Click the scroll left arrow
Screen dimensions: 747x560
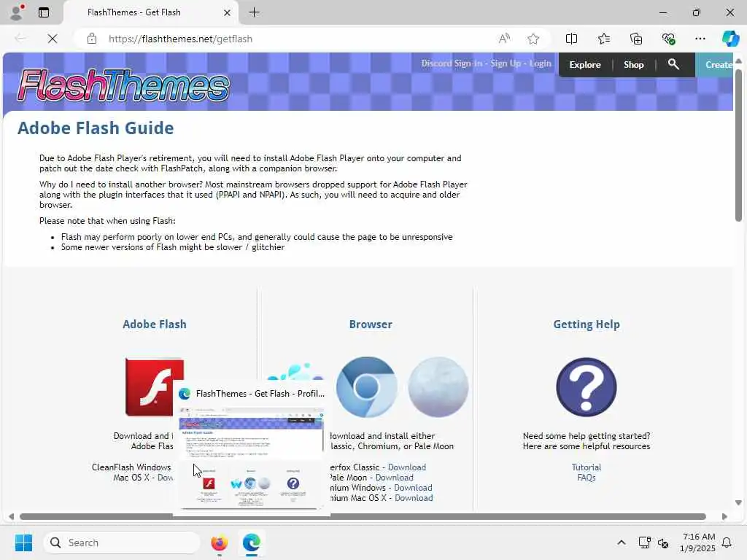pyautogui.click(x=11, y=517)
